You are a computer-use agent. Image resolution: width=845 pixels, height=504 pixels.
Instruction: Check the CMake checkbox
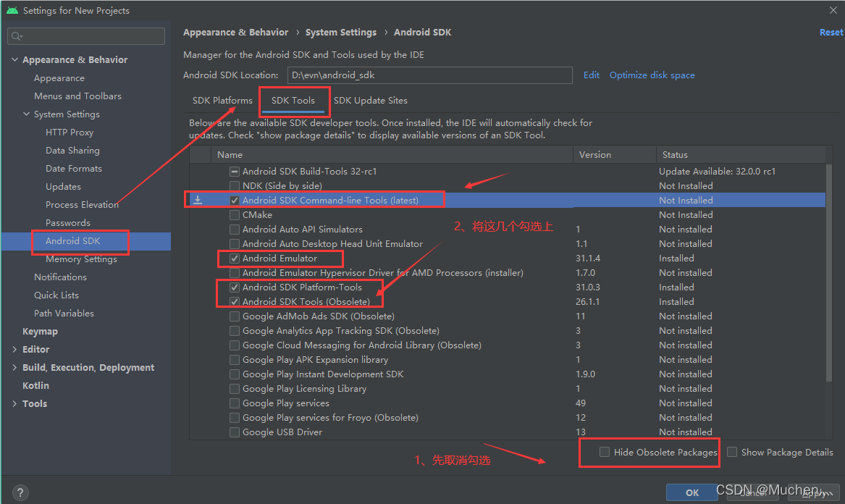pos(235,215)
